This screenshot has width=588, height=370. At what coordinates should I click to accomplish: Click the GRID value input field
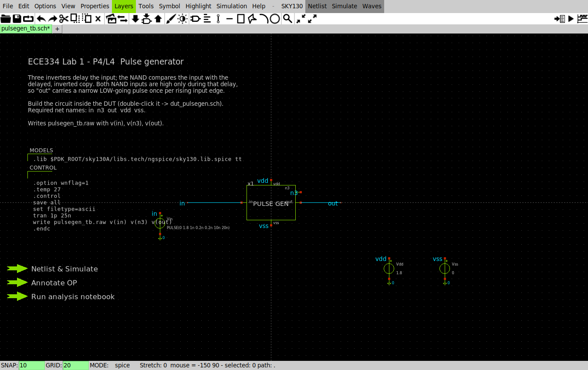[75, 365]
